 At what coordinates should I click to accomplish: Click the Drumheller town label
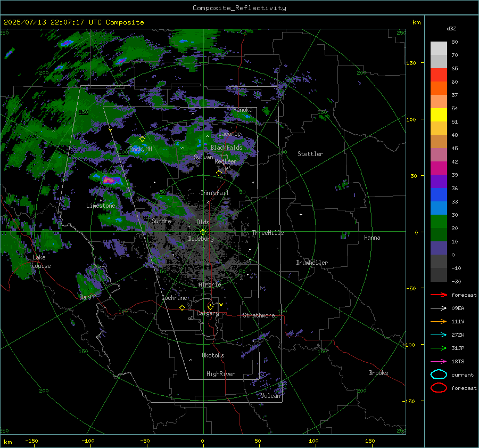(312, 263)
